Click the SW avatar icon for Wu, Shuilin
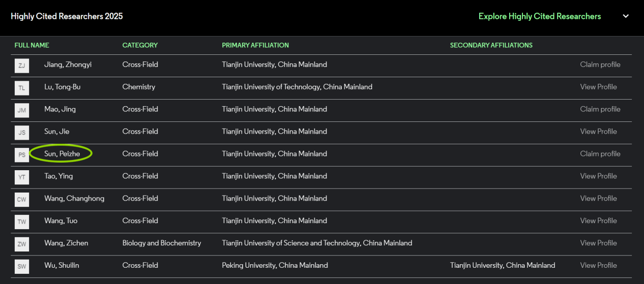644x284 pixels. coord(21,266)
